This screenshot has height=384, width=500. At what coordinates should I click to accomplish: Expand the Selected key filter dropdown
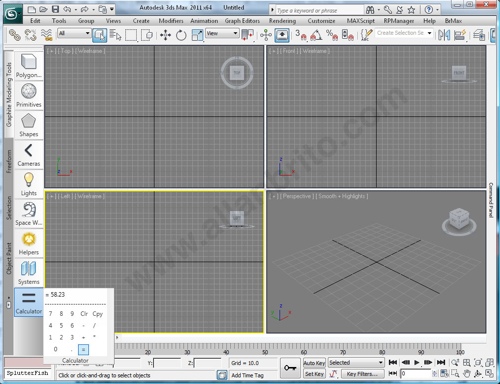pos(356,363)
